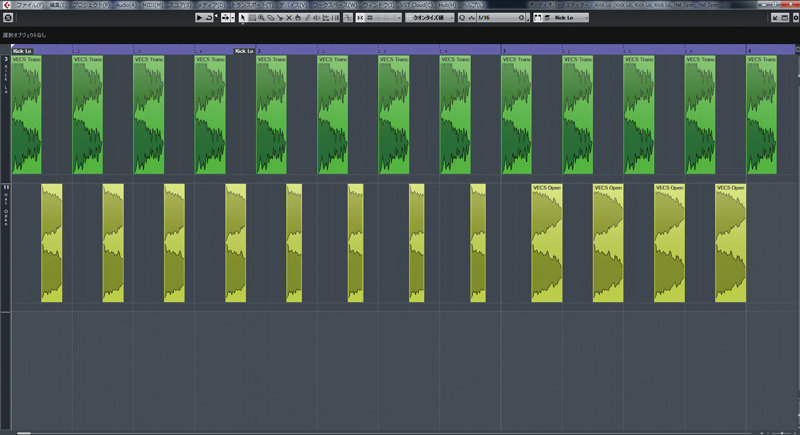
Task: Open the Audio(A) menu
Action: (x=125, y=5)
